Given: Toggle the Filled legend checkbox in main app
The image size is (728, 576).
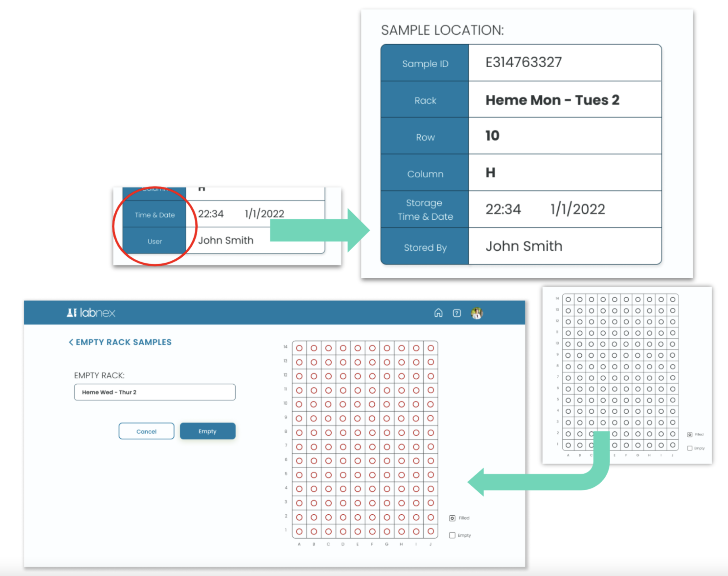Looking at the screenshot, I should click(x=452, y=518).
